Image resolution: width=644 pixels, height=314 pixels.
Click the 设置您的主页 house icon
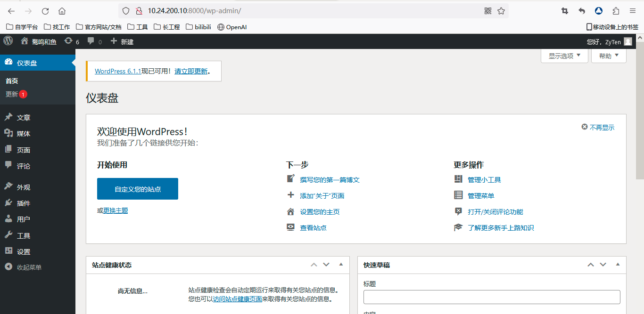[290, 211]
